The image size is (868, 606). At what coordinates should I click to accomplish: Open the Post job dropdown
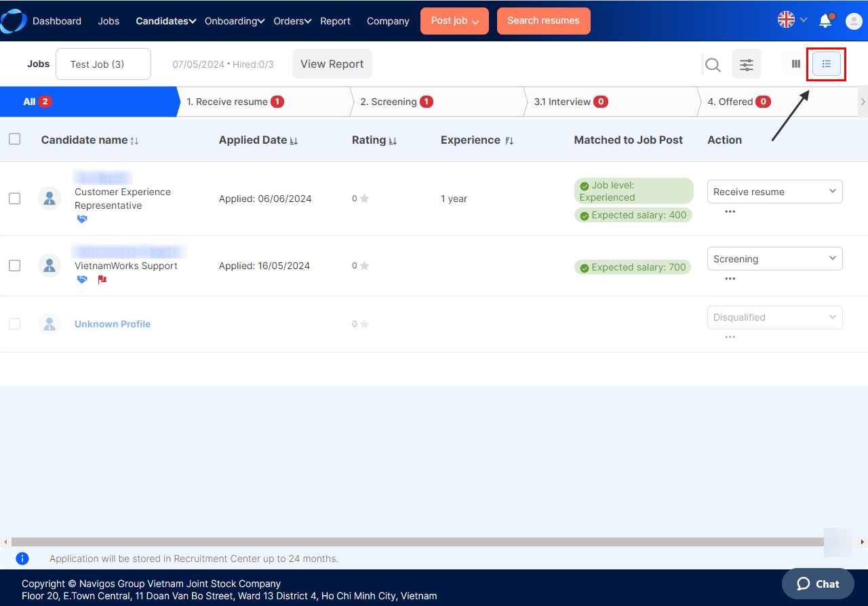(454, 21)
